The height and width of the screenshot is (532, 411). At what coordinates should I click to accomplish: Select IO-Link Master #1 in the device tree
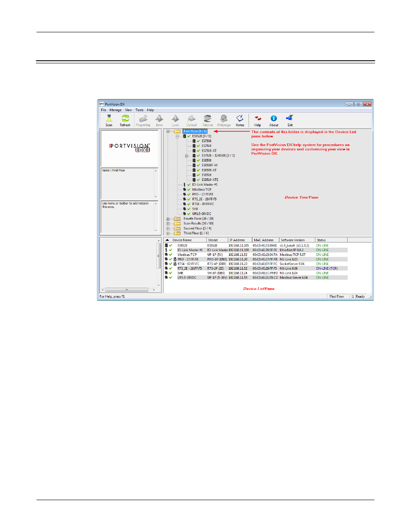tap(205, 185)
